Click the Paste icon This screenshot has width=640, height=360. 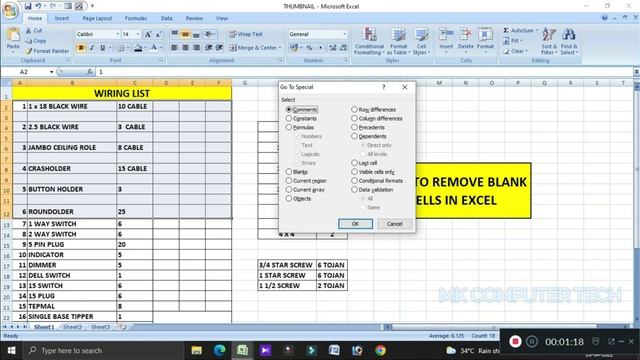[x=13, y=35]
